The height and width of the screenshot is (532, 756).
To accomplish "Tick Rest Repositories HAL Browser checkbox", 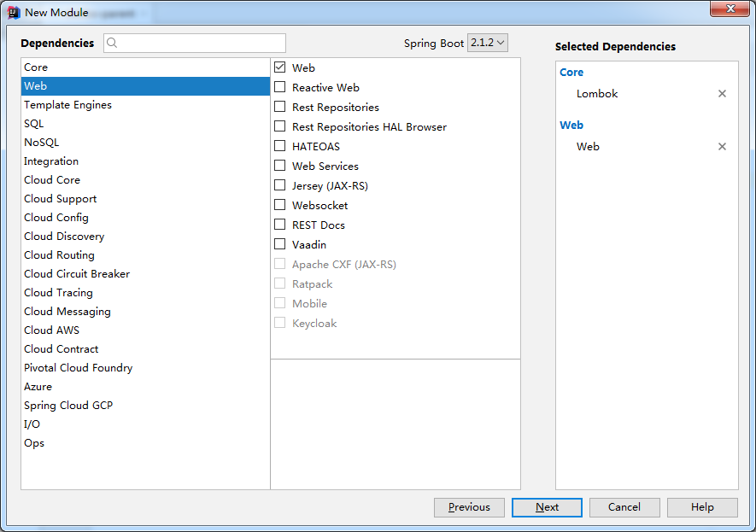I will tap(279, 126).
